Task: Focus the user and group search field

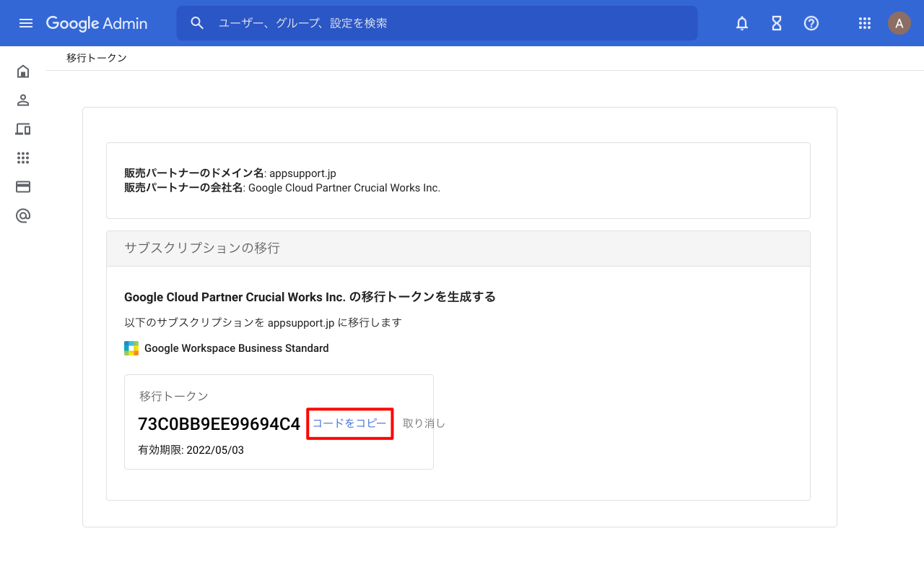Action: point(437,23)
